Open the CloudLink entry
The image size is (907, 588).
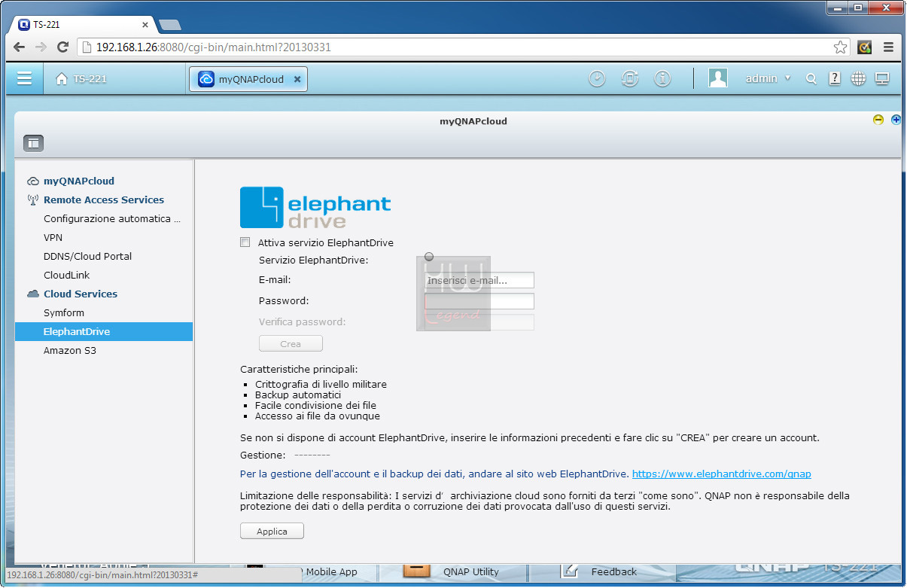[67, 275]
